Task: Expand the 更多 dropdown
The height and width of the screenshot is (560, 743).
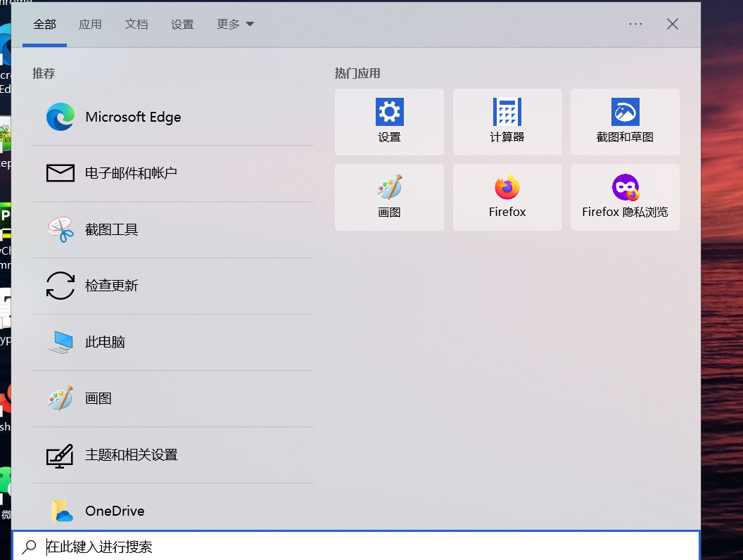Action: [235, 25]
